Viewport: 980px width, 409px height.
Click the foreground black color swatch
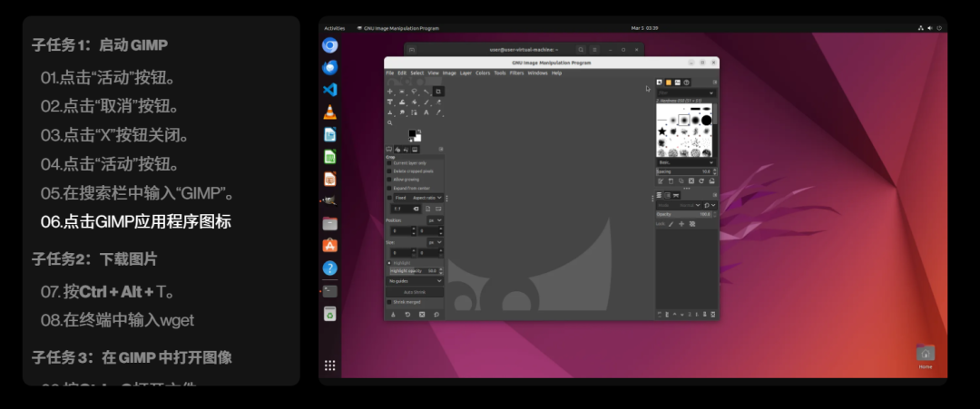[412, 133]
